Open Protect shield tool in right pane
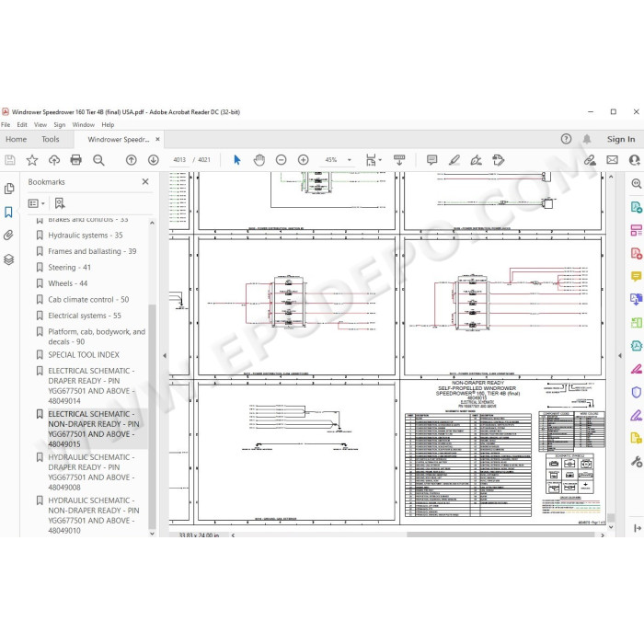644x644 pixels. click(637, 392)
